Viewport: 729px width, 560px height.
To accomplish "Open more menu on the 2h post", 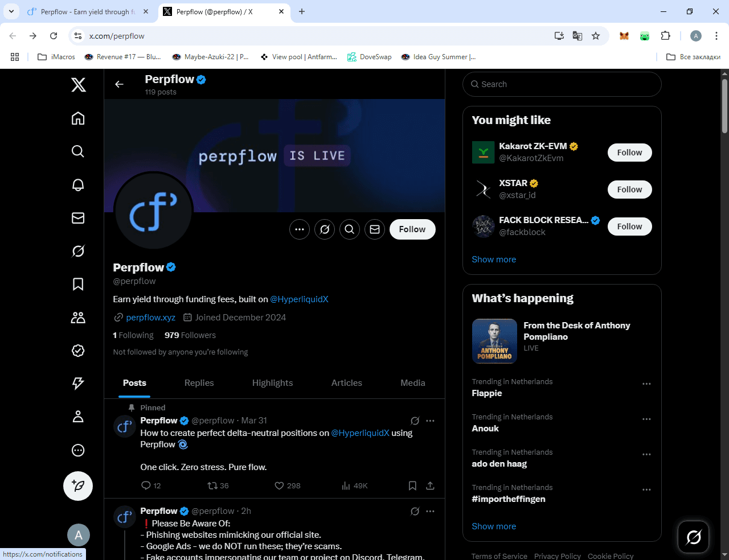I will [x=430, y=511].
